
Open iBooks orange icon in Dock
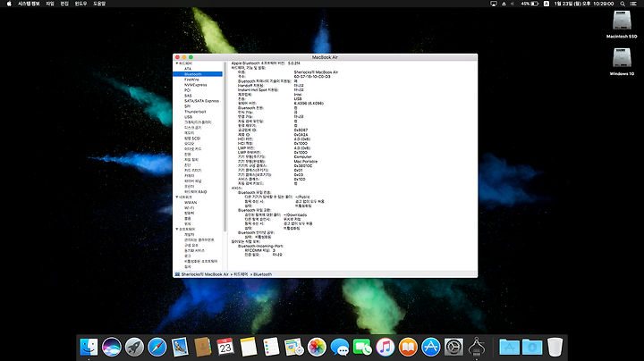tap(408, 347)
